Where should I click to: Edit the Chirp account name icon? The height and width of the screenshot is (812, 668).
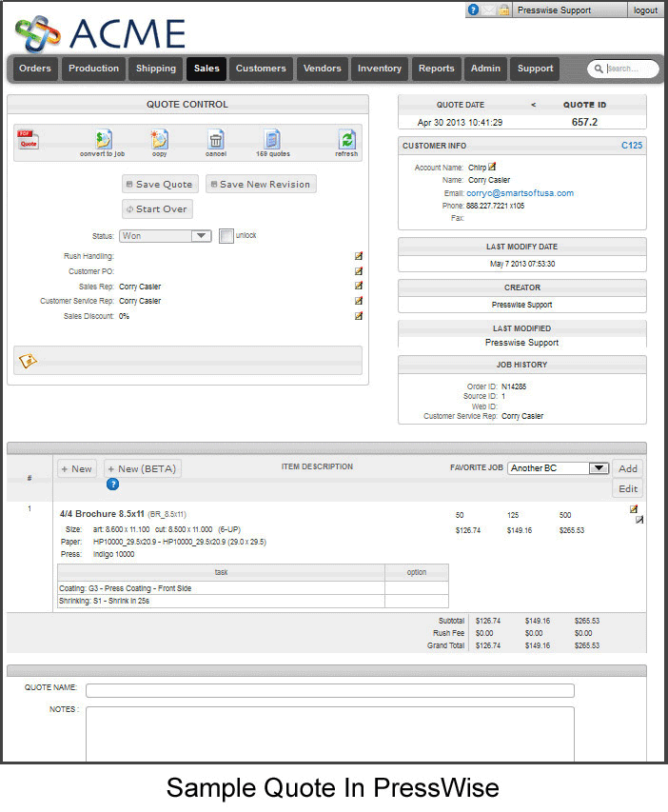point(492,167)
